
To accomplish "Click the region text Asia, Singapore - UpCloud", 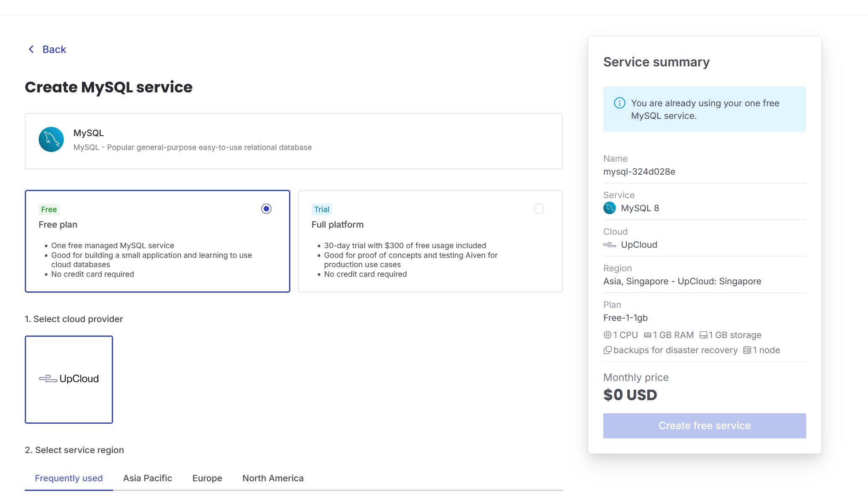I will pos(682,281).
